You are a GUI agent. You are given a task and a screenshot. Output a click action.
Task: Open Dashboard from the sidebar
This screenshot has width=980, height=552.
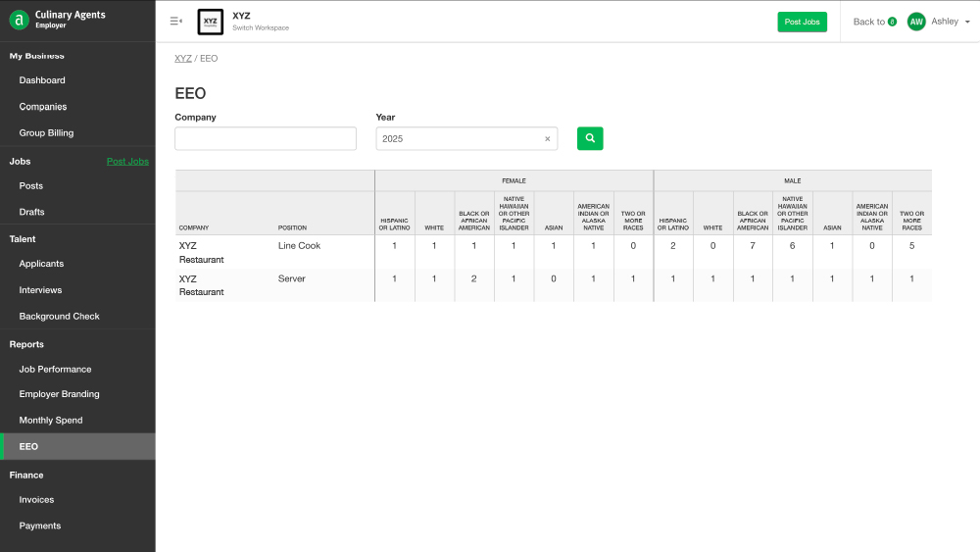pyautogui.click(x=42, y=80)
